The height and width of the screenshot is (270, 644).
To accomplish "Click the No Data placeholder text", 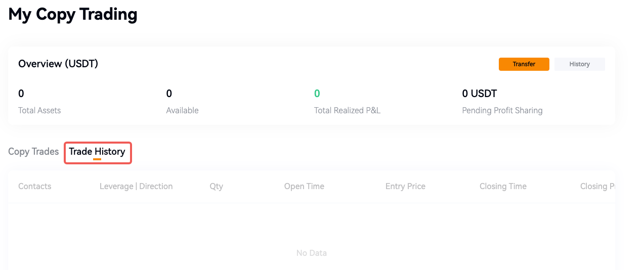I will pyautogui.click(x=311, y=253).
